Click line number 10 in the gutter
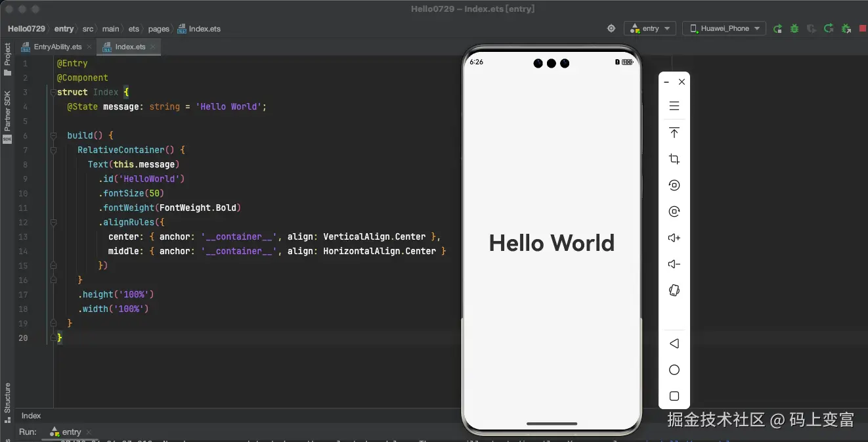 [23, 194]
